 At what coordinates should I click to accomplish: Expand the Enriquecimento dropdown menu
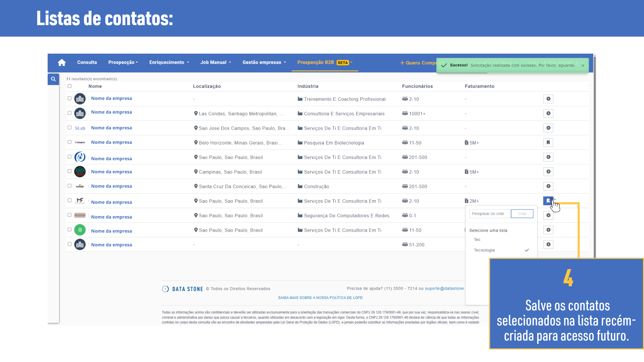click(169, 62)
